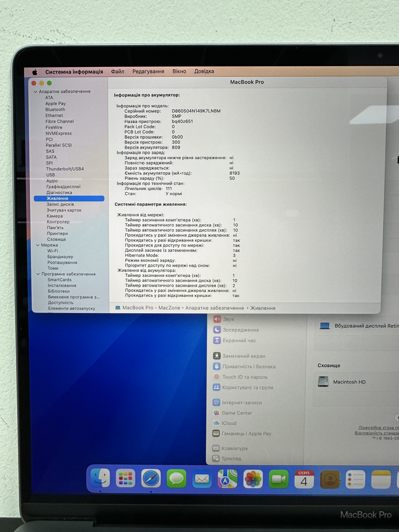Select Живлення in sidebar

coord(69,198)
